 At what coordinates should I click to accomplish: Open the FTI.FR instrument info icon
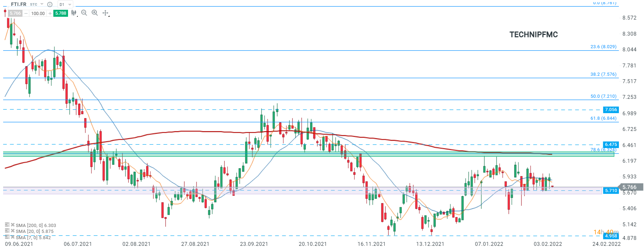pos(50,5)
